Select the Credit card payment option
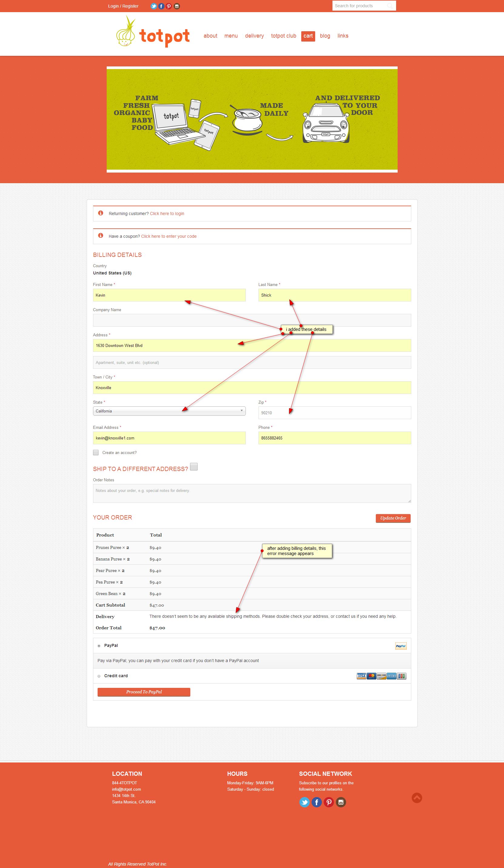Viewport: 504px width, 868px height. click(x=99, y=676)
